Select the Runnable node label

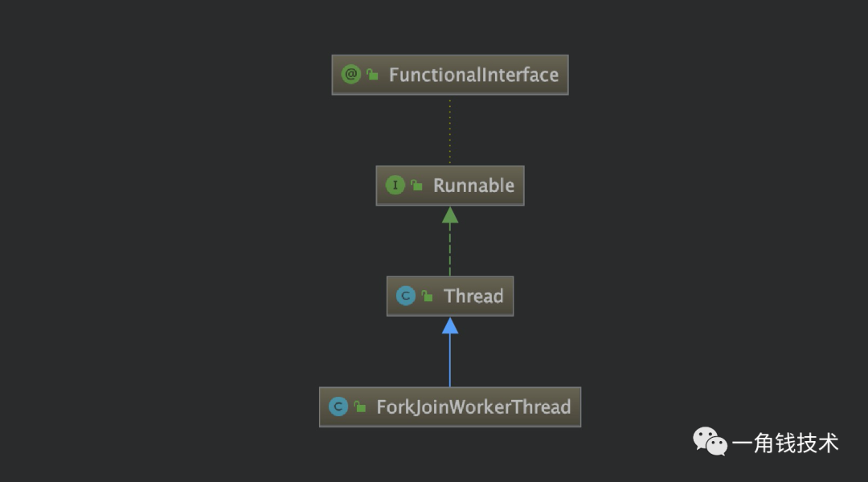(x=473, y=186)
